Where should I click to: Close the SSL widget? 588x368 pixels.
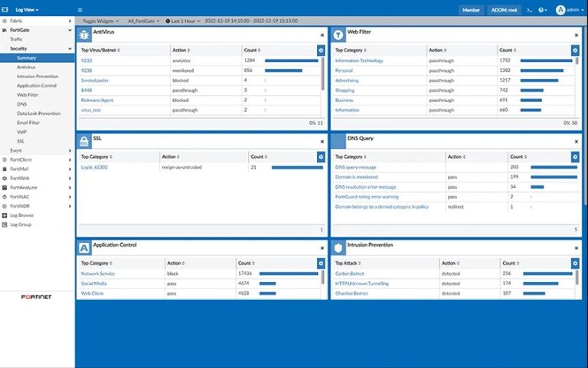coord(322,142)
